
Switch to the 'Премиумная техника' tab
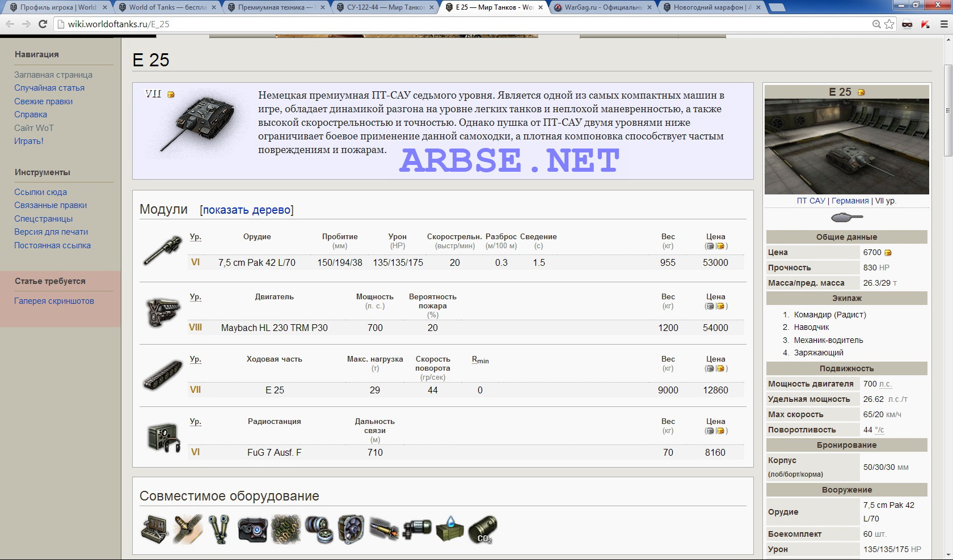point(276,7)
